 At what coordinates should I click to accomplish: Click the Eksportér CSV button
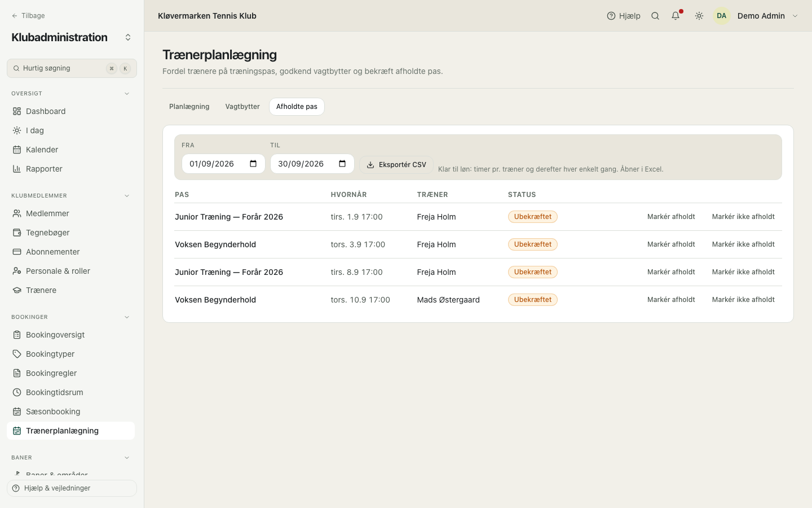point(396,165)
